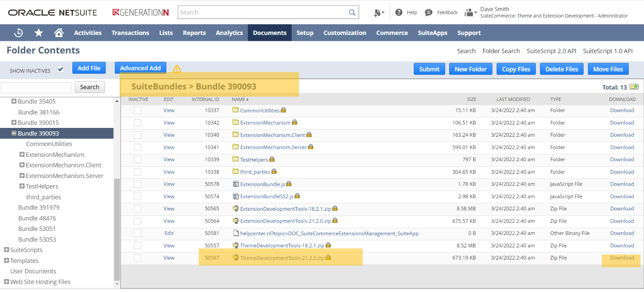
Task: Expand the TestHelpers sidebar node
Action: tap(22, 186)
